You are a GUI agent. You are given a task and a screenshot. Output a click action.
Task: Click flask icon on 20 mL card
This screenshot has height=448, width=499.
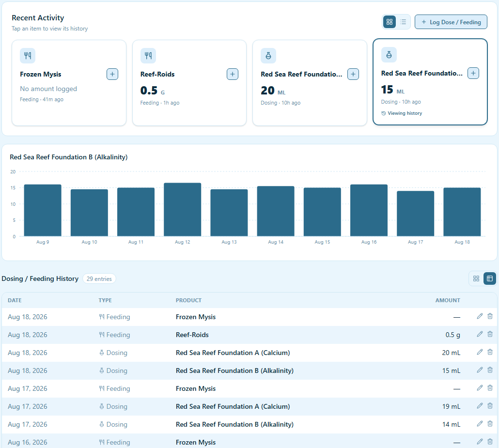(x=268, y=56)
